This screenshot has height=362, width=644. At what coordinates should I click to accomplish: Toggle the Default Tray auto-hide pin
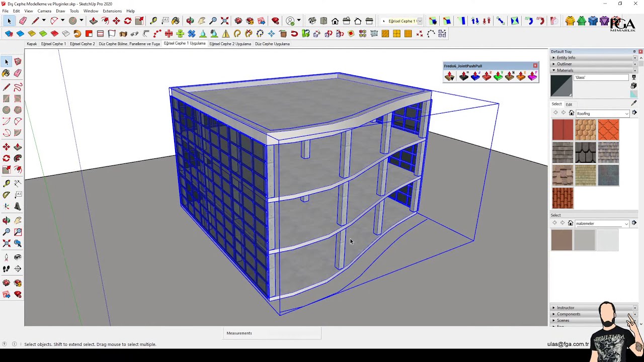tap(634, 51)
